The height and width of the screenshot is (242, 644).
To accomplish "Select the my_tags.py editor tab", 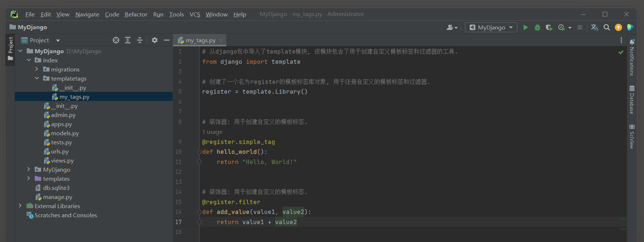I will (200, 40).
